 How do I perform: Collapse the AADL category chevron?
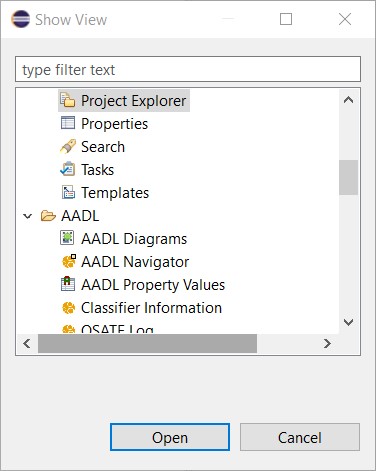(28, 216)
